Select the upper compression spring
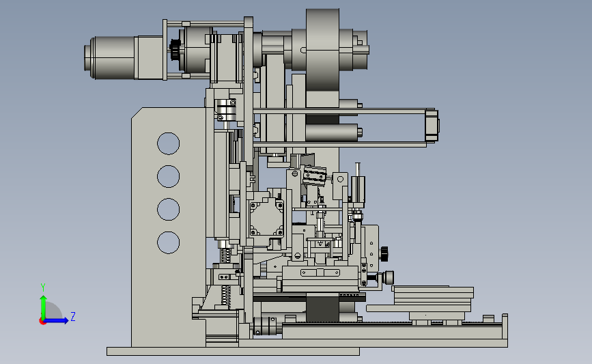Image resolution: width=592 pixels, height=364 pixels. point(225,257)
